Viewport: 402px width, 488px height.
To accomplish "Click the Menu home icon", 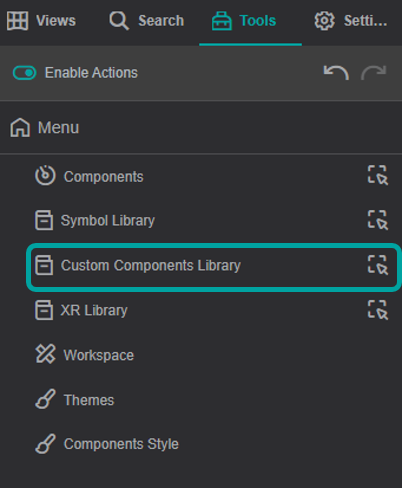I will click(20, 128).
